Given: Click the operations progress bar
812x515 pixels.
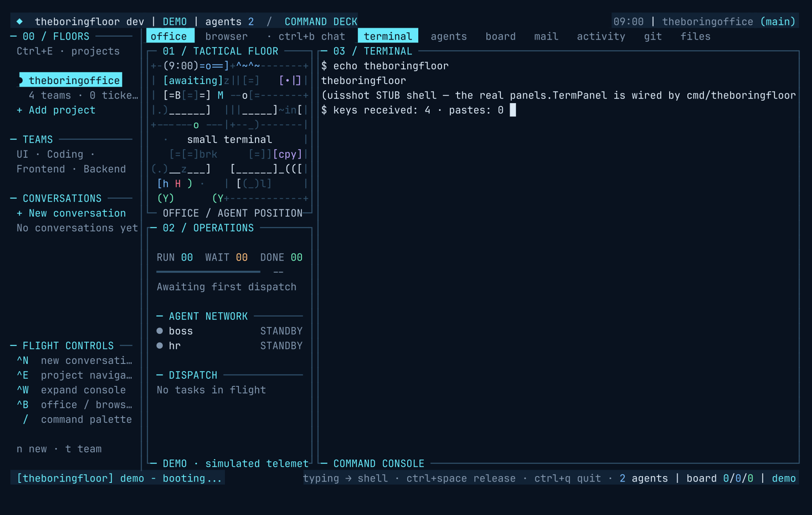Looking at the screenshot, I should [x=208, y=272].
